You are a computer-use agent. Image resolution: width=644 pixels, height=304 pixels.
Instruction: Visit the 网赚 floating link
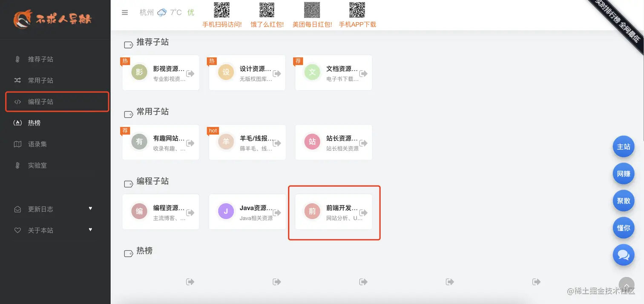[x=623, y=173]
